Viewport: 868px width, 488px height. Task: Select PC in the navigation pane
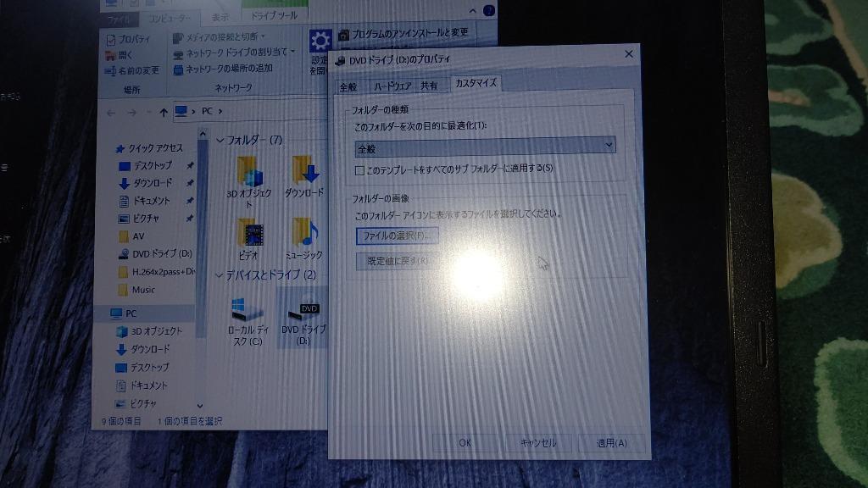125,313
